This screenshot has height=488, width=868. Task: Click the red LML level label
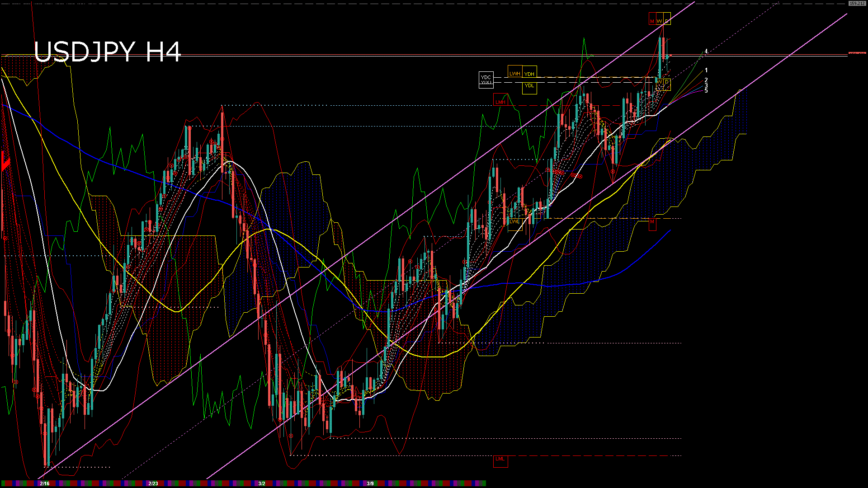[x=500, y=459]
